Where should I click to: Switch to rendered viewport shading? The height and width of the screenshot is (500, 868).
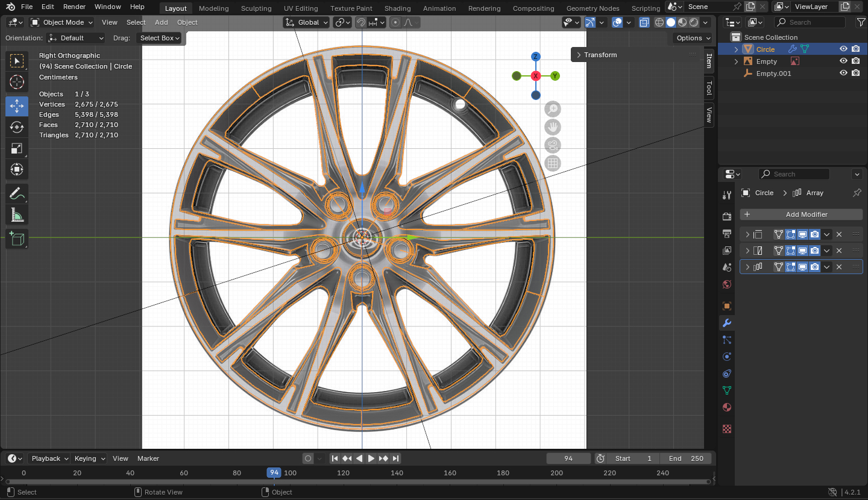(694, 22)
